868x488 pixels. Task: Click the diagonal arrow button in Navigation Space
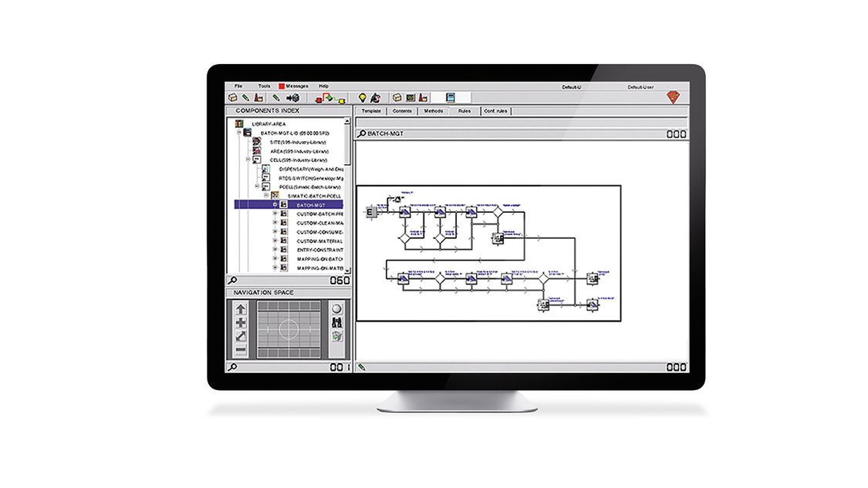(241, 336)
